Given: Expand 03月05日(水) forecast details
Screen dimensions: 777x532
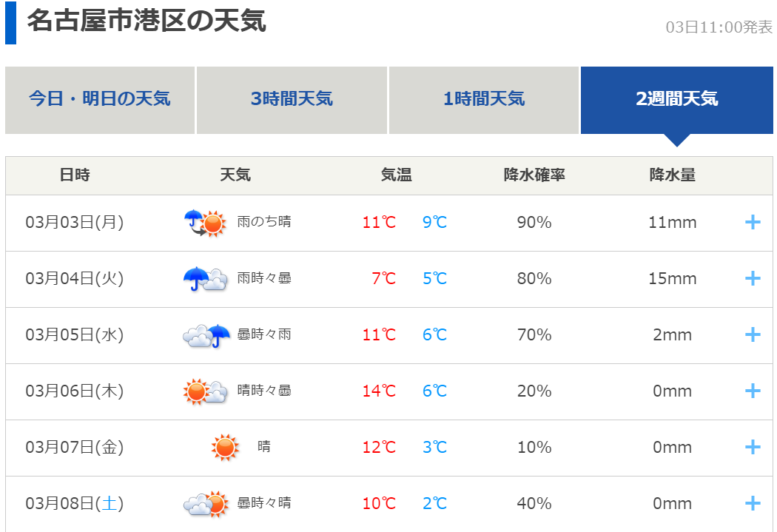Looking at the screenshot, I should 753,334.
